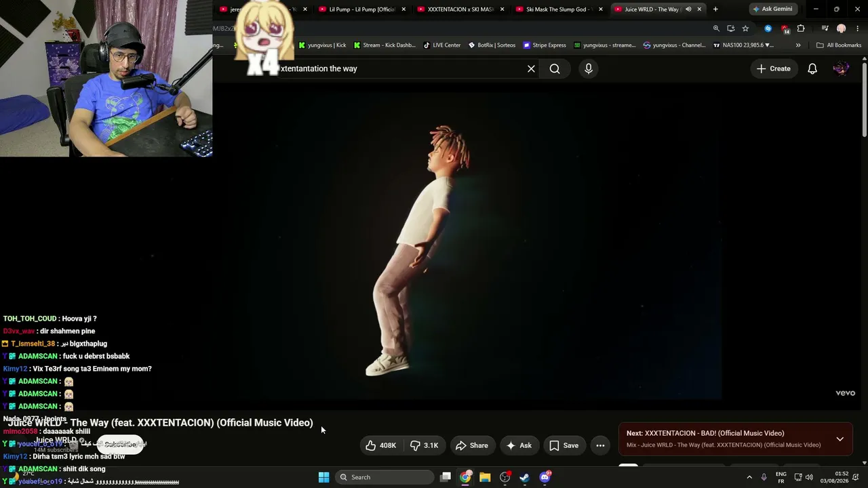Run YouTube search with magnifier button

tap(555, 68)
